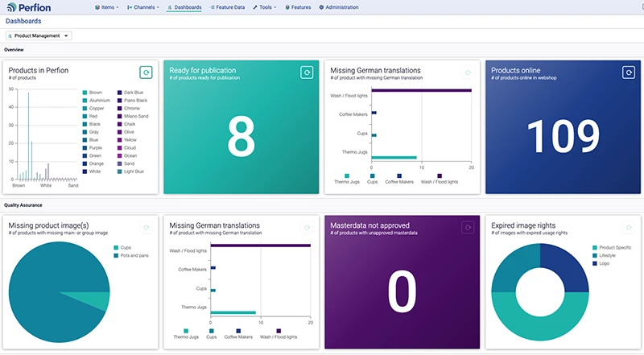Open the Administration page
The width and height of the screenshot is (644, 355).
[x=339, y=7]
